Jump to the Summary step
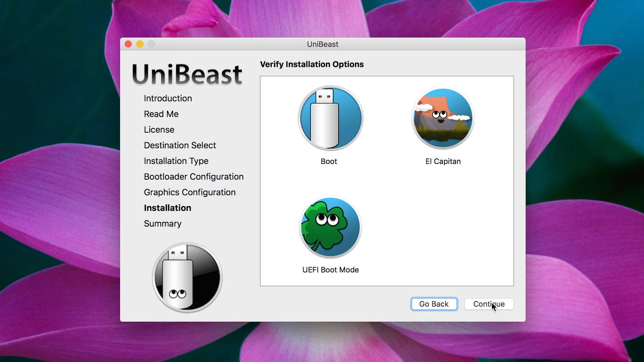Viewport: 644px width, 362px height. coord(163,224)
